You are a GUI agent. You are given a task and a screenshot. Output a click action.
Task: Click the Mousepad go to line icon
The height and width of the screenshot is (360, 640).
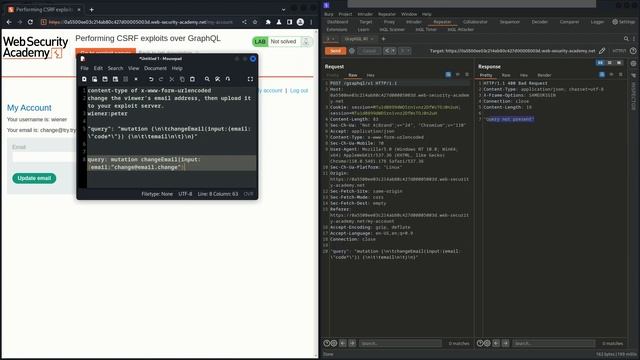(228, 79)
